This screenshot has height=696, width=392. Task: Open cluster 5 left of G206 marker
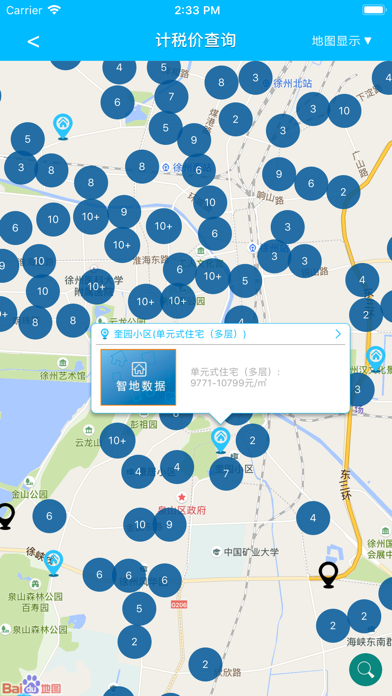pos(139,608)
